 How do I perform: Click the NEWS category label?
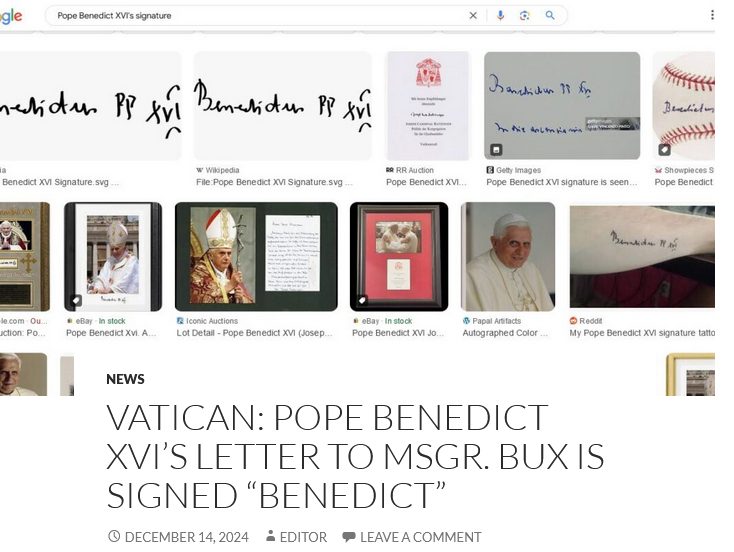click(x=125, y=379)
